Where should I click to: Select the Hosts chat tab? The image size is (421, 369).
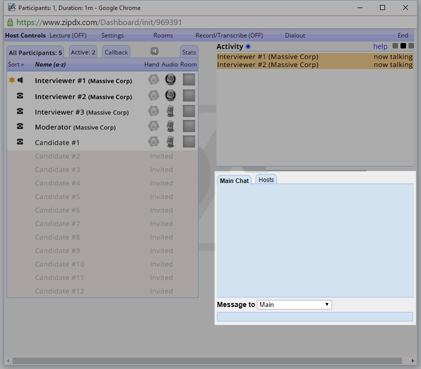[x=266, y=180]
